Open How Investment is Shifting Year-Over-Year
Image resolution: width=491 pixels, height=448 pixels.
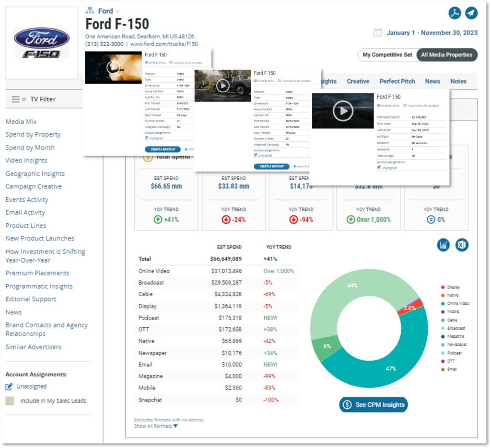click(46, 256)
